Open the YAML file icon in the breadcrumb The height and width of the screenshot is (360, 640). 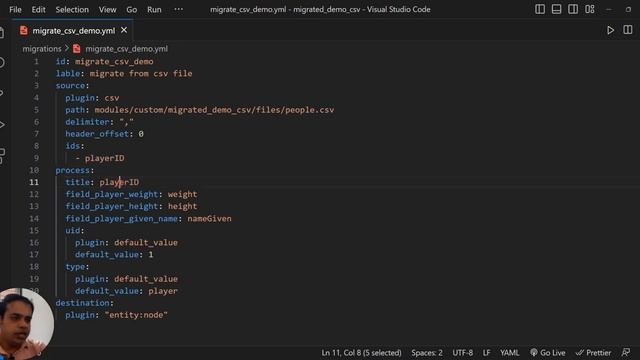click(77, 49)
